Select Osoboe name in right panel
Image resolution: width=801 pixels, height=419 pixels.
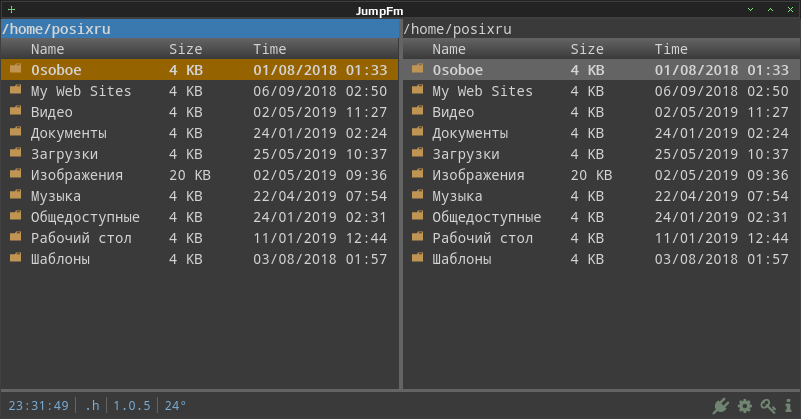point(458,70)
